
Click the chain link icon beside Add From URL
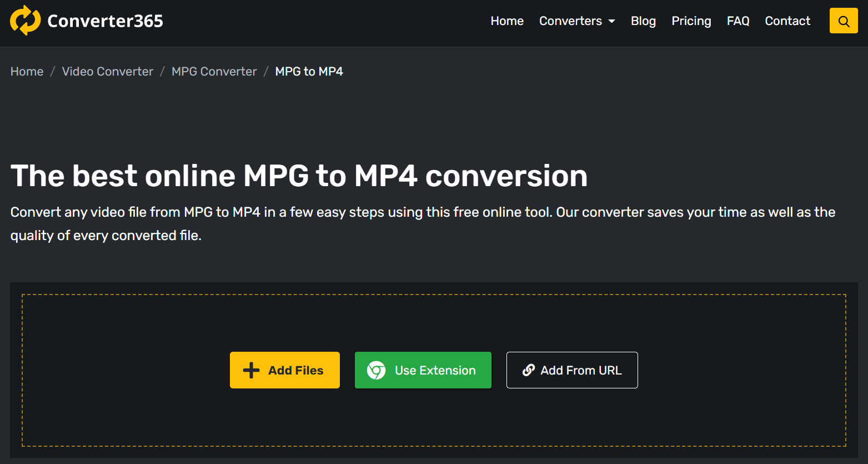click(x=529, y=371)
